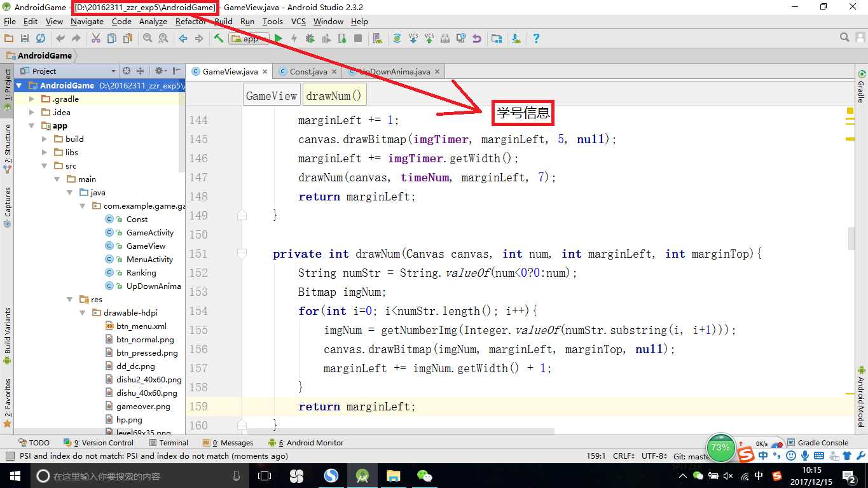The width and height of the screenshot is (868, 488).
Task: Click the Make Project hammer icon
Action: tap(219, 39)
